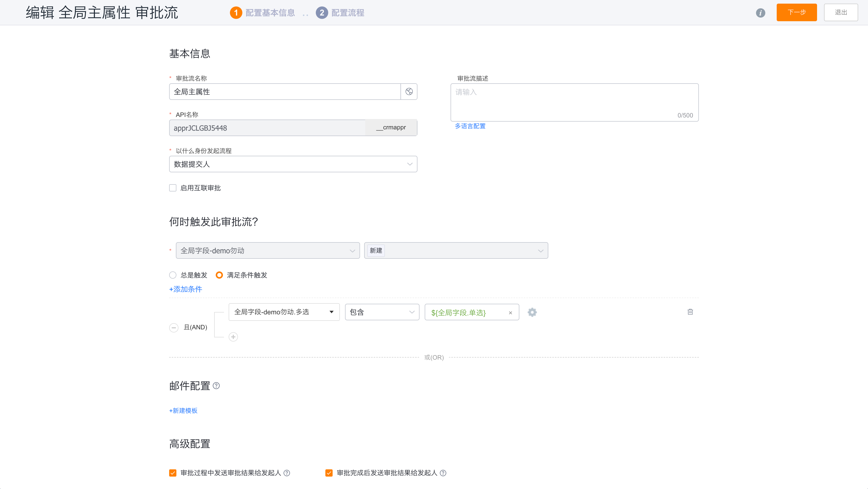Click the minus circle beside 且(AND)
868x489 pixels.
click(x=174, y=327)
